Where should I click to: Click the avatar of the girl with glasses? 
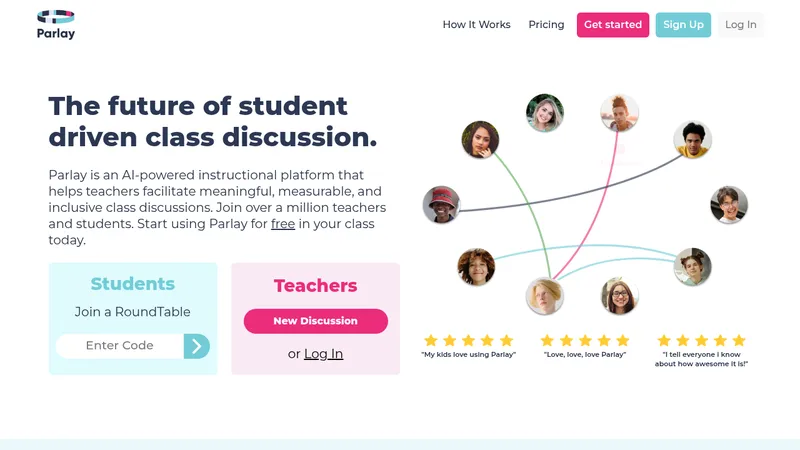[619, 296]
